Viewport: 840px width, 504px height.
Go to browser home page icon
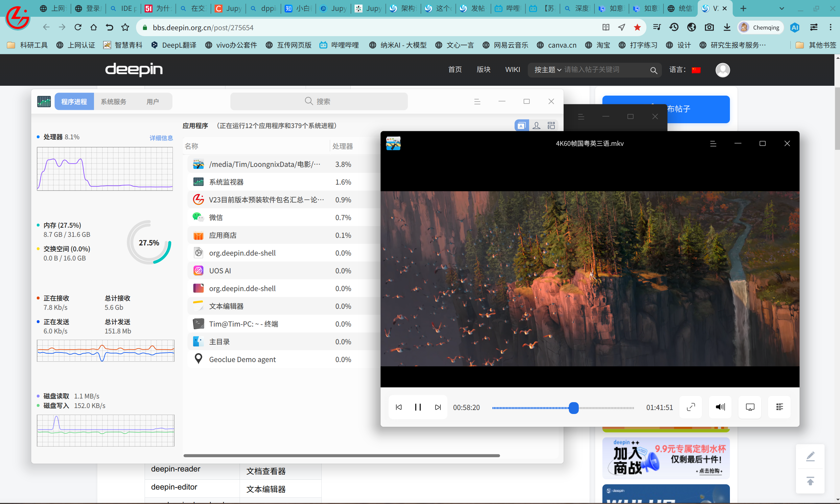pos(93,27)
